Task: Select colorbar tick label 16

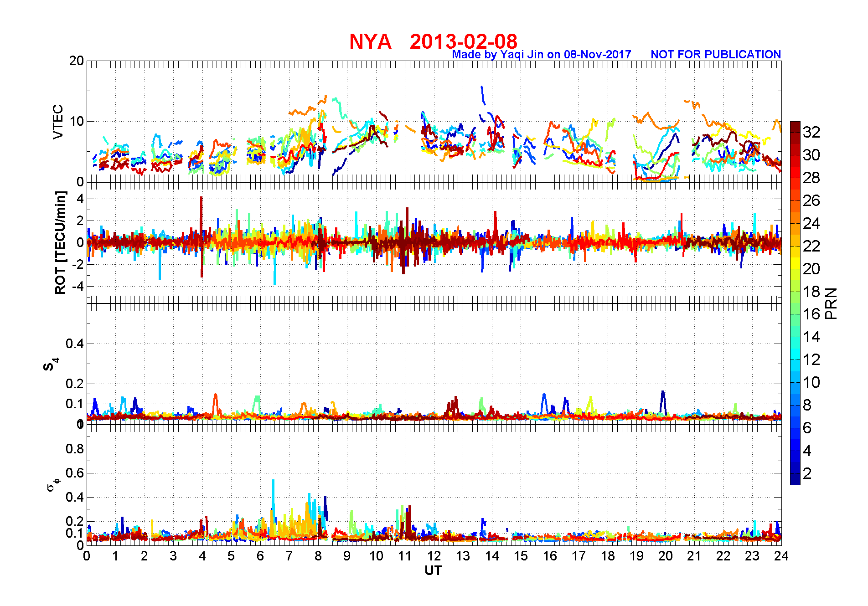Action: pos(811,314)
